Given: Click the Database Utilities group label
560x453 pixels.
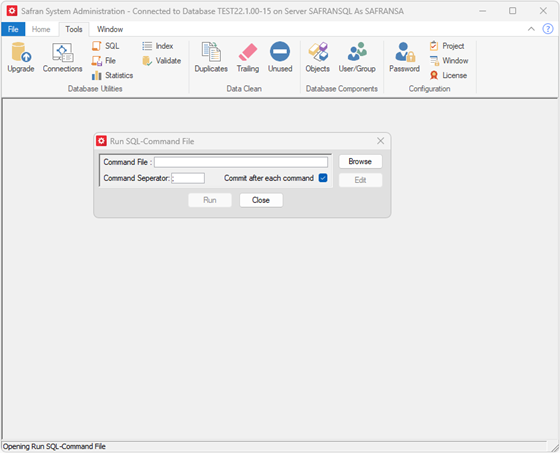Looking at the screenshot, I should click(x=95, y=89).
